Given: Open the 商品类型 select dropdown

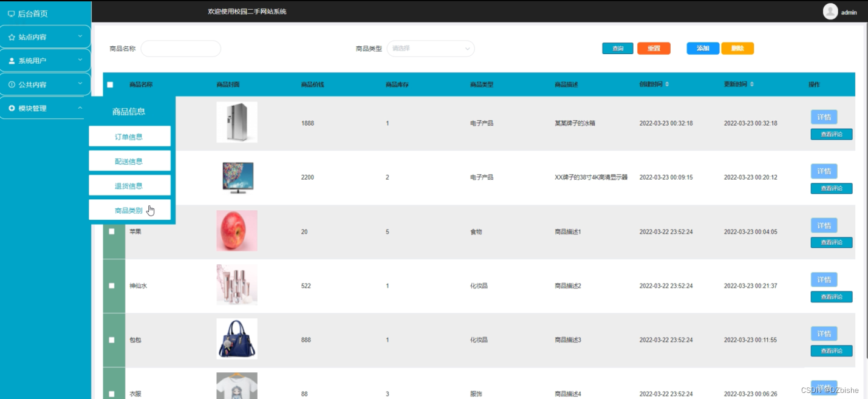Looking at the screenshot, I should [431, 49].
